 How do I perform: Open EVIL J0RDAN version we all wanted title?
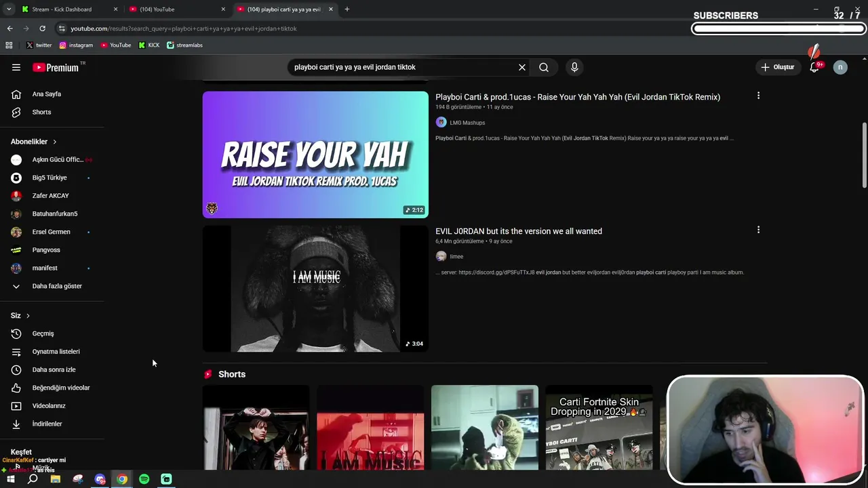point(519,231)
